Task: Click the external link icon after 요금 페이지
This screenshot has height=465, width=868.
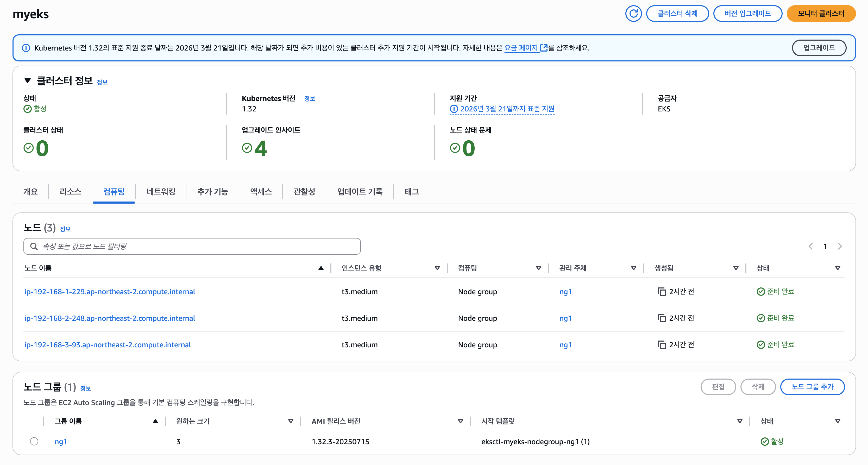Action: pyautogui.click(x=544, y=48)
